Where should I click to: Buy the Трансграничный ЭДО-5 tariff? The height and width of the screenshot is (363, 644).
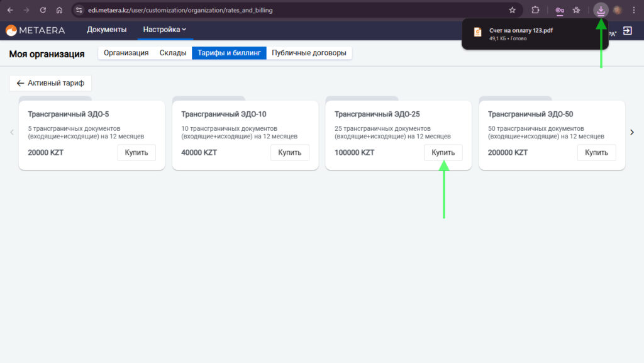click(x=136, y=152)
